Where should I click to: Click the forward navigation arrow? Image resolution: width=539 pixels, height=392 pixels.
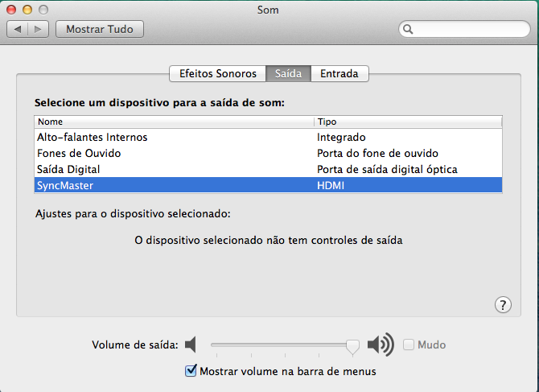39,29
